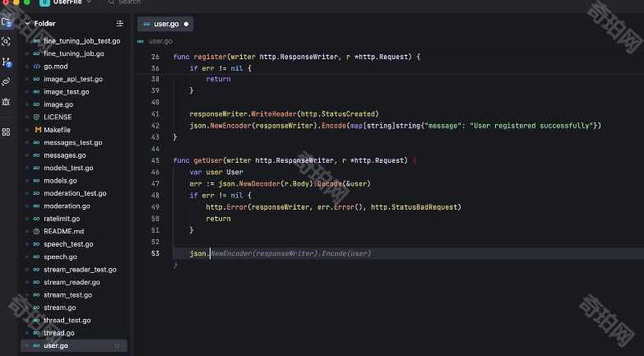644x356 pixels.
Task: Click the user.go breadcrumb path
Action: (160, 41)
